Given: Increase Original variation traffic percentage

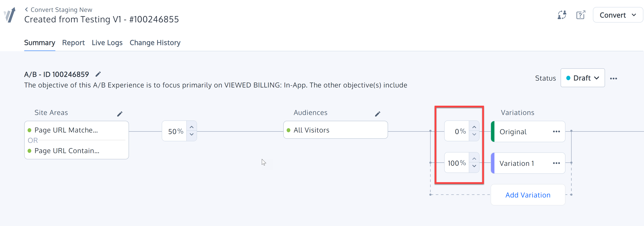Looking at the screenshot, I should pos(474,127).
